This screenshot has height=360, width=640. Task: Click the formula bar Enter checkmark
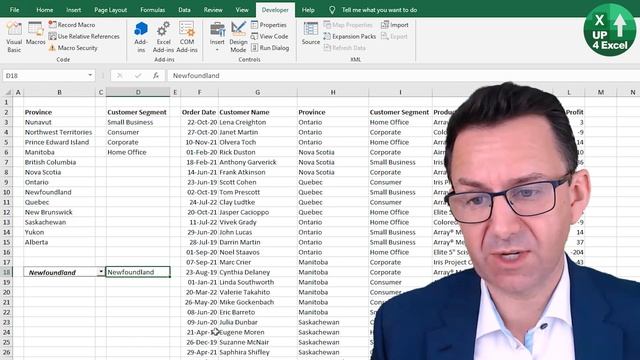tap(138, 76)
